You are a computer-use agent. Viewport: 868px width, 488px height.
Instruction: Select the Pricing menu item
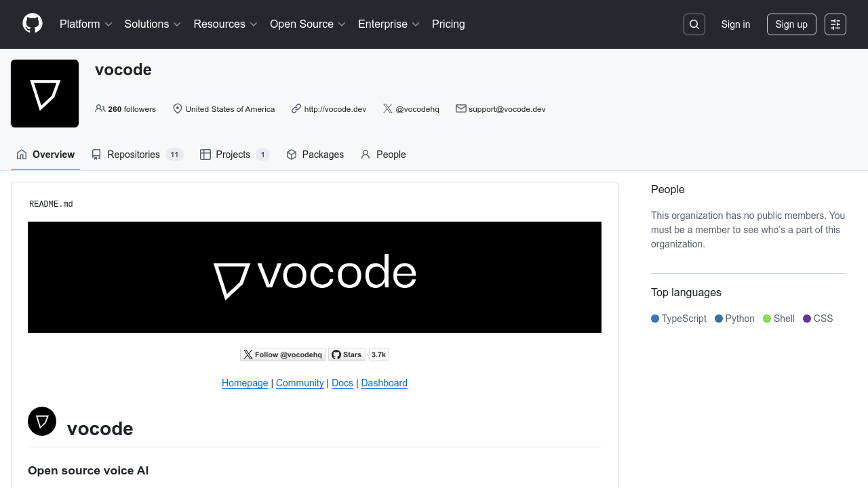448,24
